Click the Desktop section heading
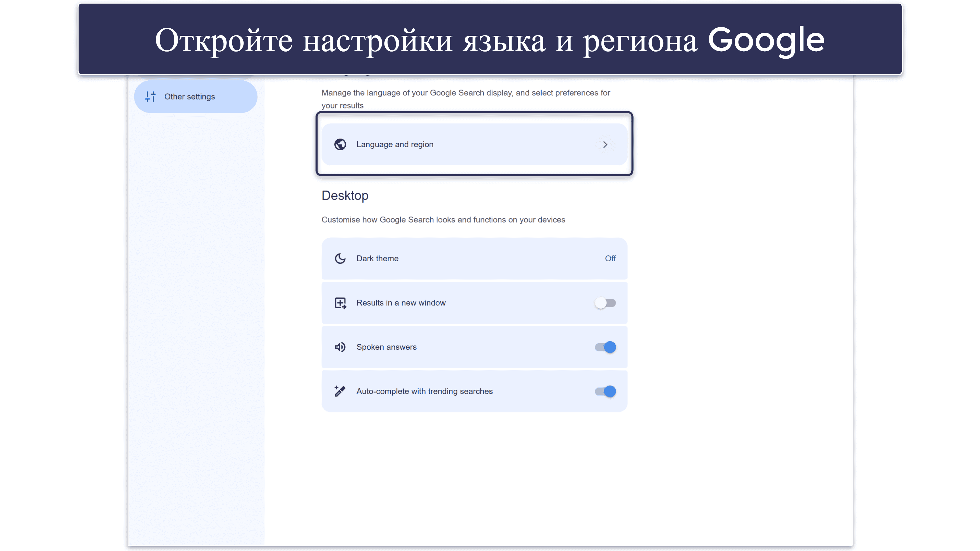This screenshot has width=980, height=551. (345, 195)
